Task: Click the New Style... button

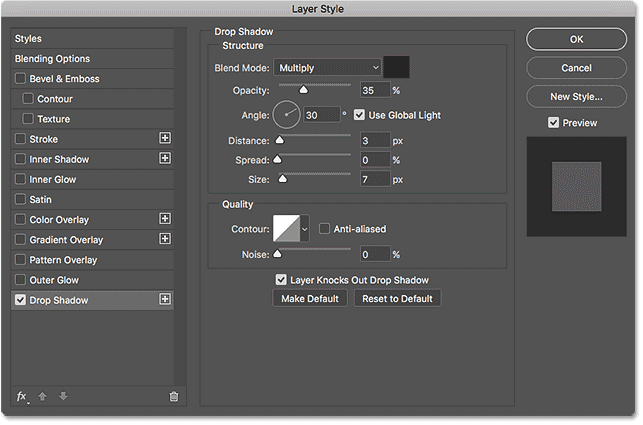Action: coord(575,97)
